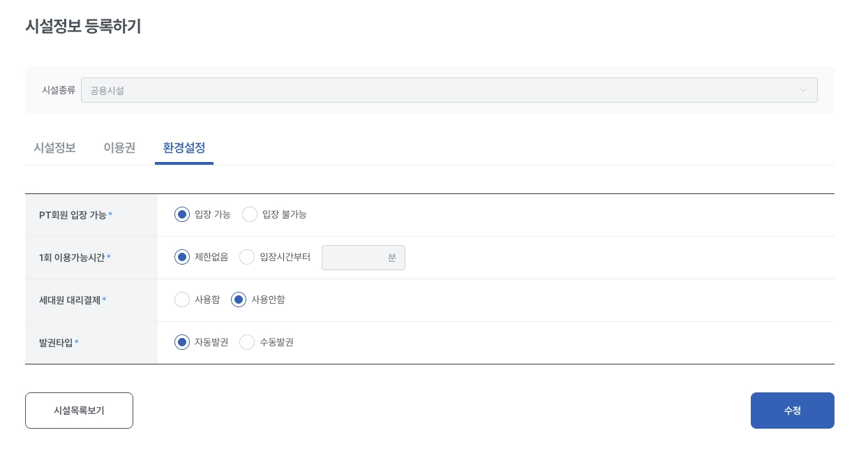Open the 이용권 tab
868x458 pixels.
[x=119, y=148]
